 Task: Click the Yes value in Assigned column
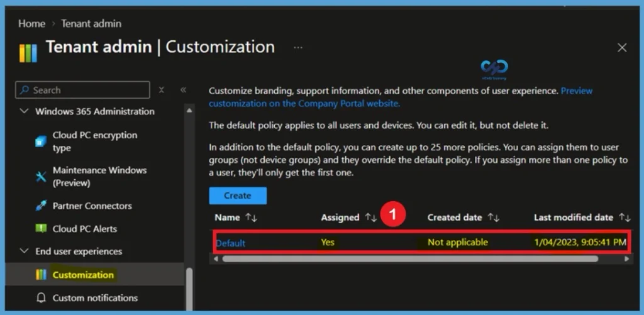[328, 242]
